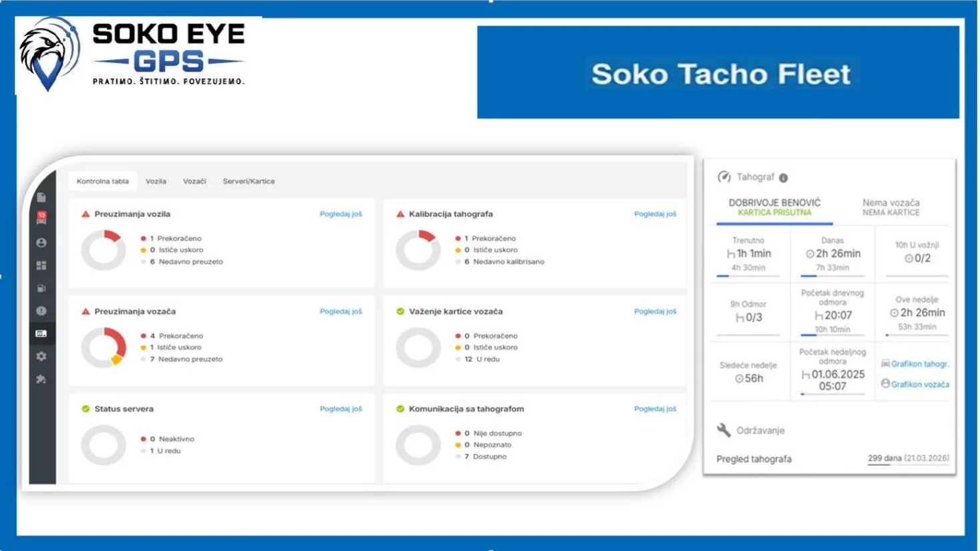The height and width of the screenshot is (551, 980).
Task: Click the Tahograf speedometer gauge icon
Action: pos(724,177)
